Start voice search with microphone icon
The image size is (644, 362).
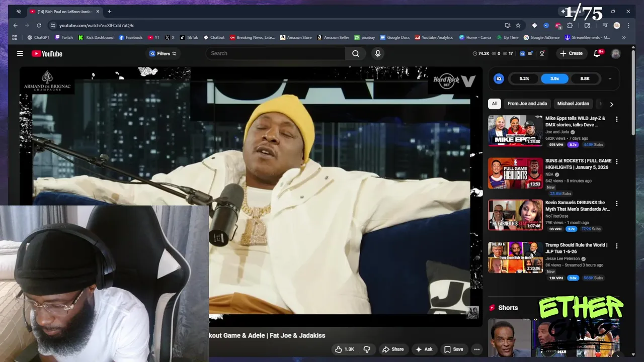[x=378, y=53]
